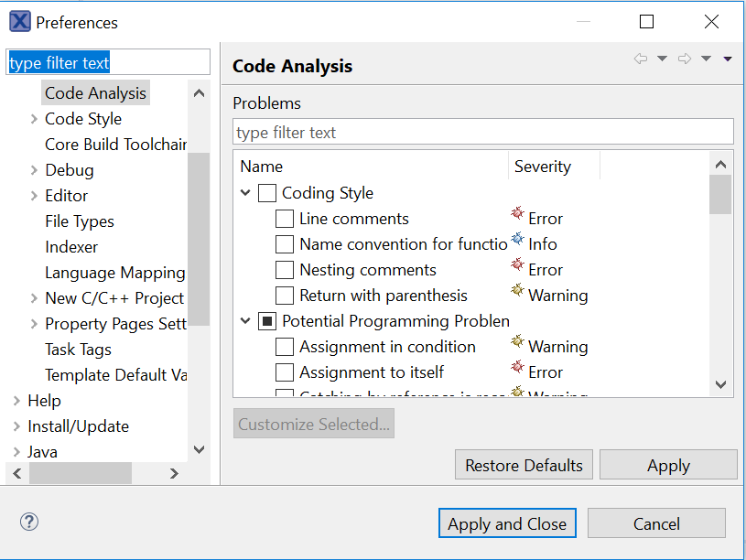Open the back history dropdown arrow
This screenshot has width=746, height=560.
[662, 59]
